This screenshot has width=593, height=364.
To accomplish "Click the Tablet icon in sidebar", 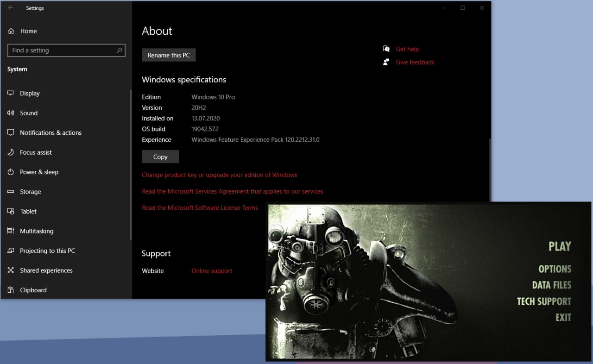I will click(11, 211).
